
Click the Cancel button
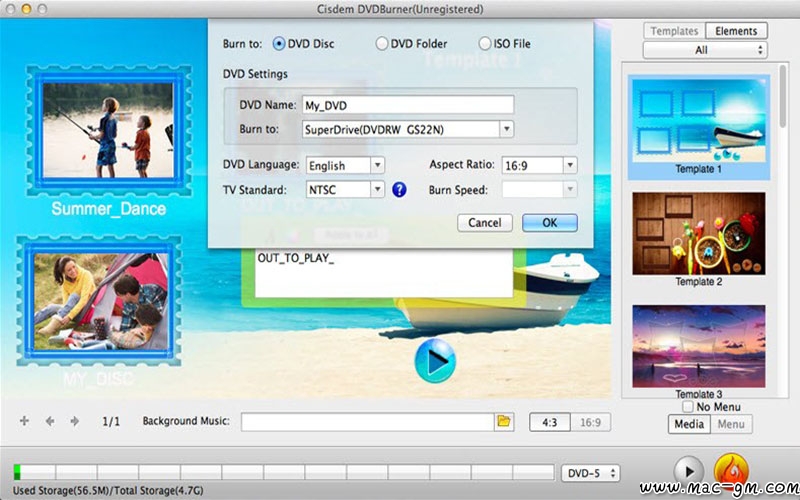(485, 223)
